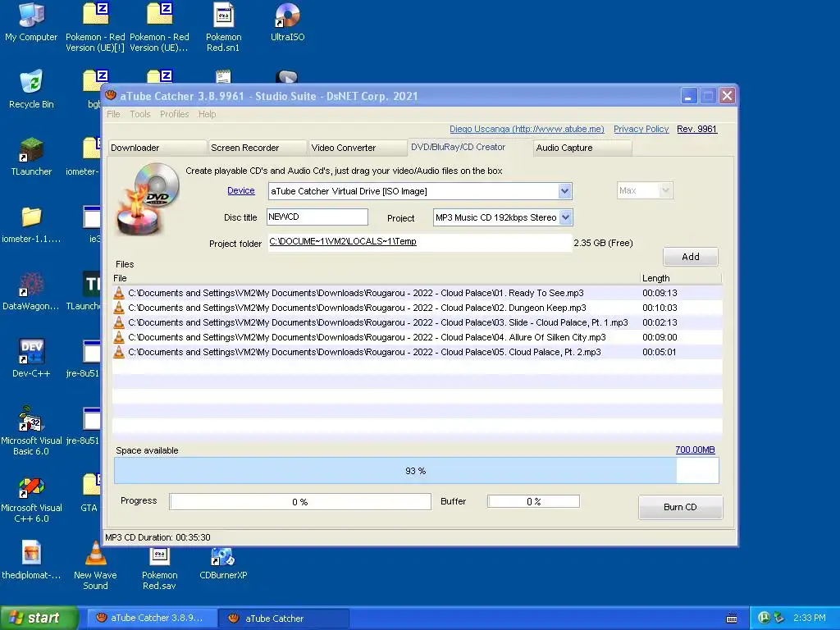Click VLC icon of 05. Cloud Palace, Pt. 2
Screen dimensions: 840x630
[x=119, y=352]
